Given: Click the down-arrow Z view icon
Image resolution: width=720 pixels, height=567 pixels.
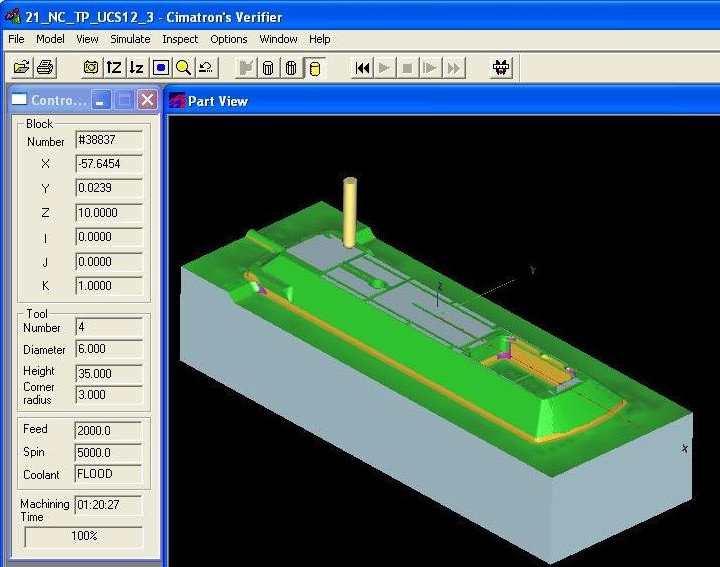Looking at the screenshot, I should (x=137, y=67).
